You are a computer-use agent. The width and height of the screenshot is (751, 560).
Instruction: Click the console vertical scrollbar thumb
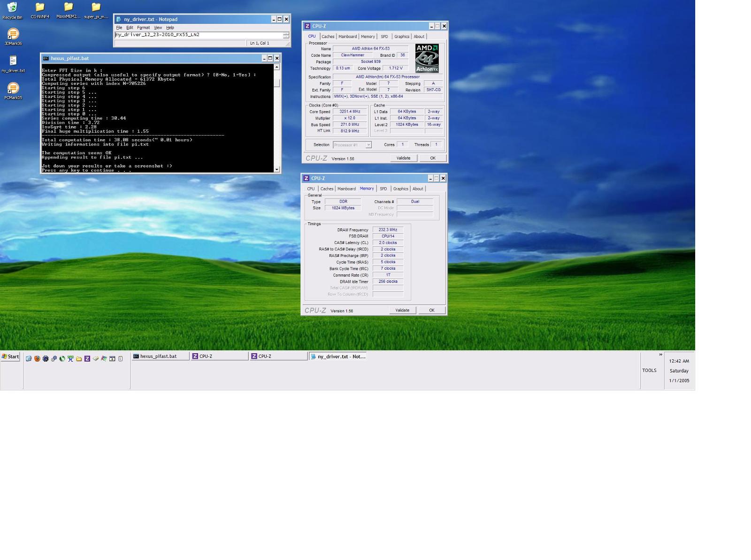[277, 83]
